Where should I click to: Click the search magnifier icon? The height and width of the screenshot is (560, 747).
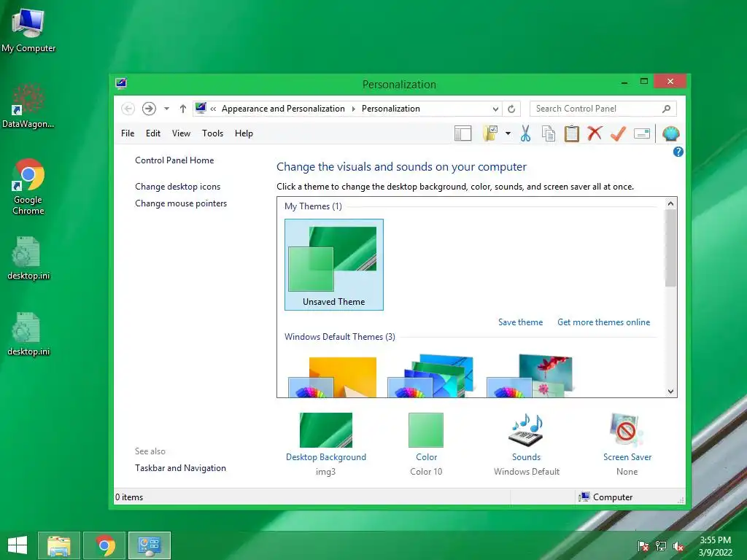[x=667, y=109]
